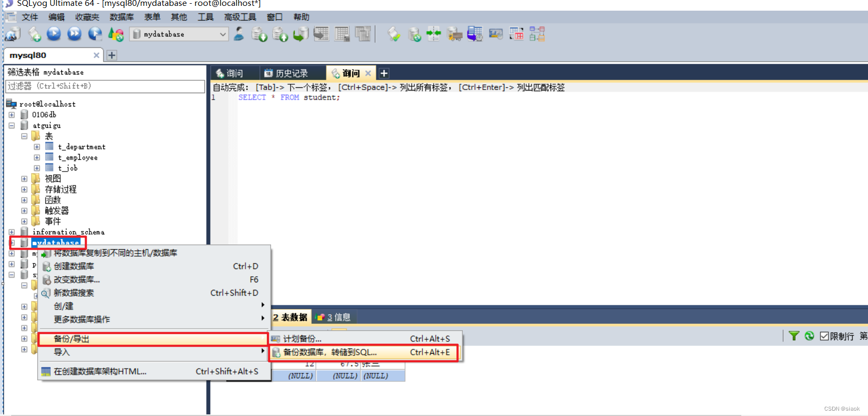Open the query builder icon with red table
868x416 pixels.
tap(517, 34)
